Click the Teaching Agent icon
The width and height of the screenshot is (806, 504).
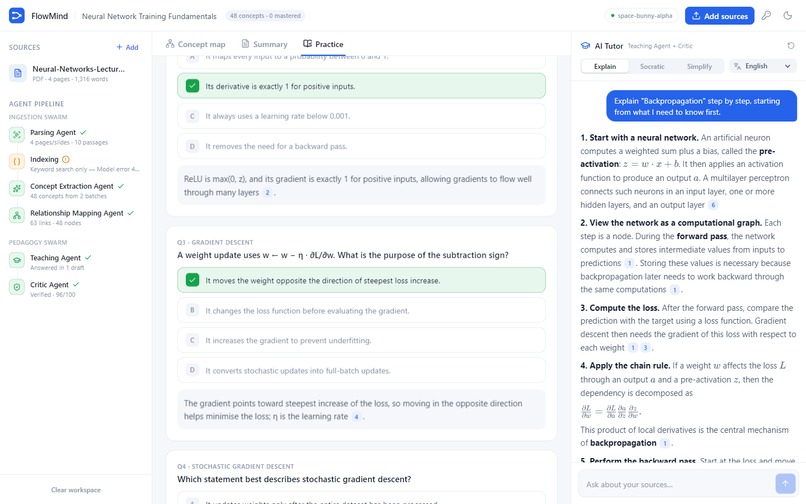(x=17, y=260)
